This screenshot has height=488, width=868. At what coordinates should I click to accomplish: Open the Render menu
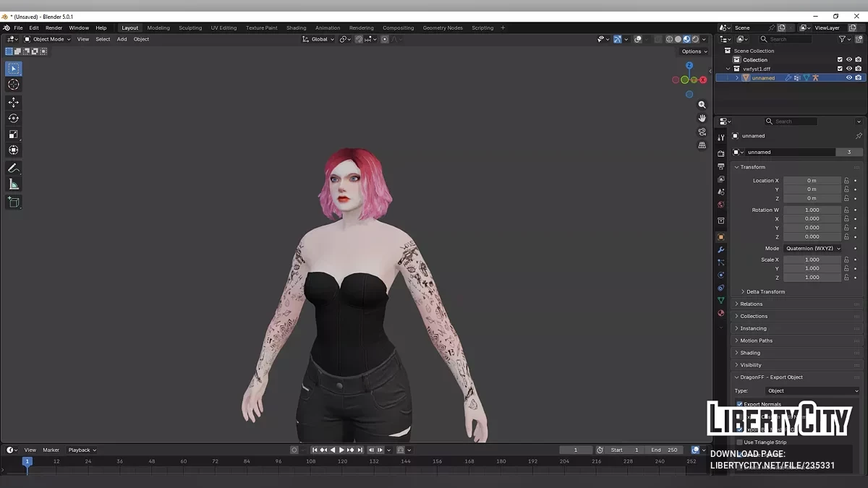coord(54,28)
